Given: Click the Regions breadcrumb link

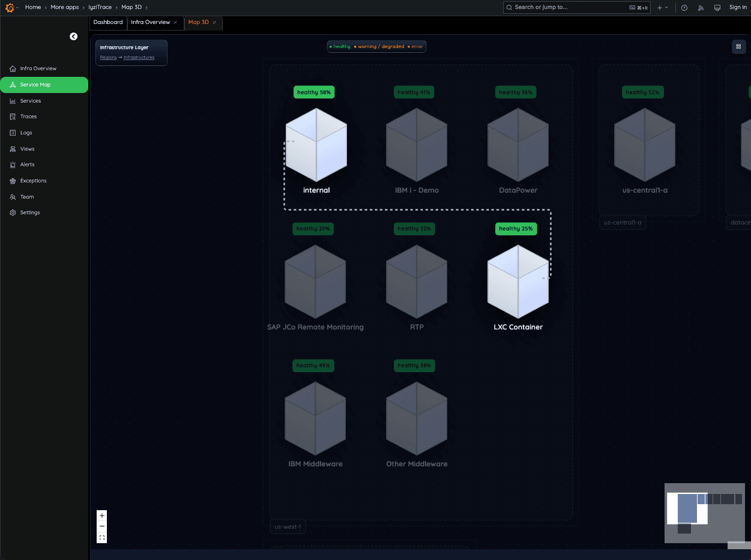Looking at the screenshot, I should 108,58.
